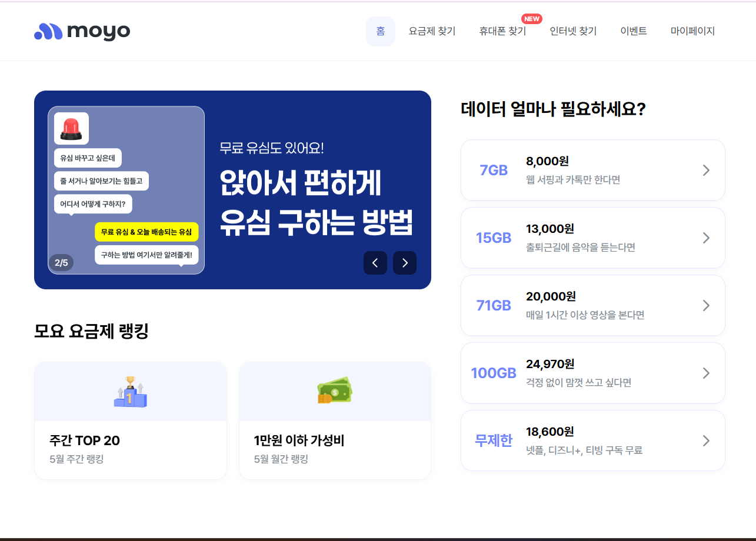The image size is (756, 541).
Task: Open the 100GB 24,970원 plan card
Action: point(593,373)
